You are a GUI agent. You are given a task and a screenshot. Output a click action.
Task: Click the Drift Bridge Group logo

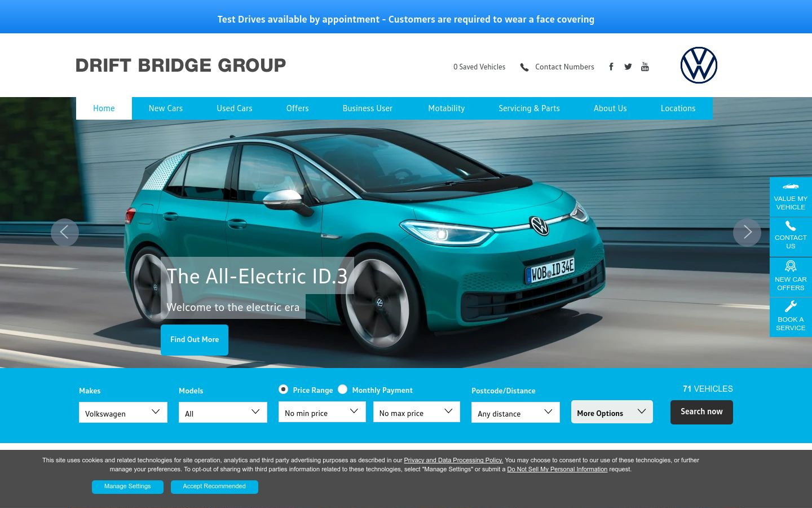(x=180, y=65)
